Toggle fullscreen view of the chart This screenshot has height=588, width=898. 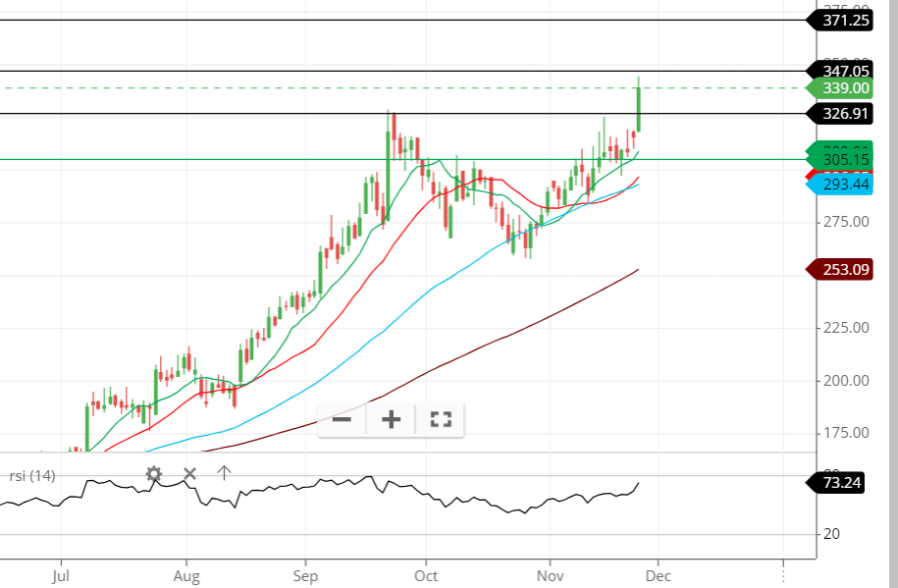[441, 419]
